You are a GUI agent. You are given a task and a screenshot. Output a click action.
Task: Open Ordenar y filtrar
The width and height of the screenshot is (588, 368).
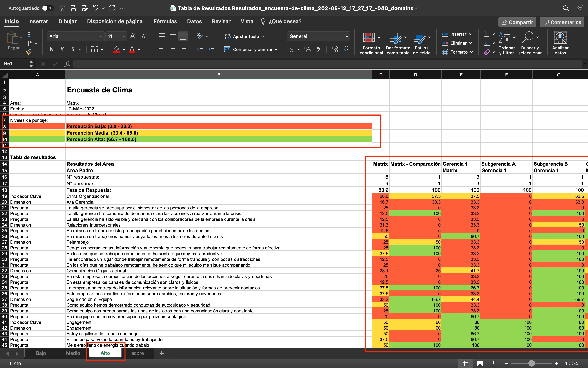coord(506,44)
